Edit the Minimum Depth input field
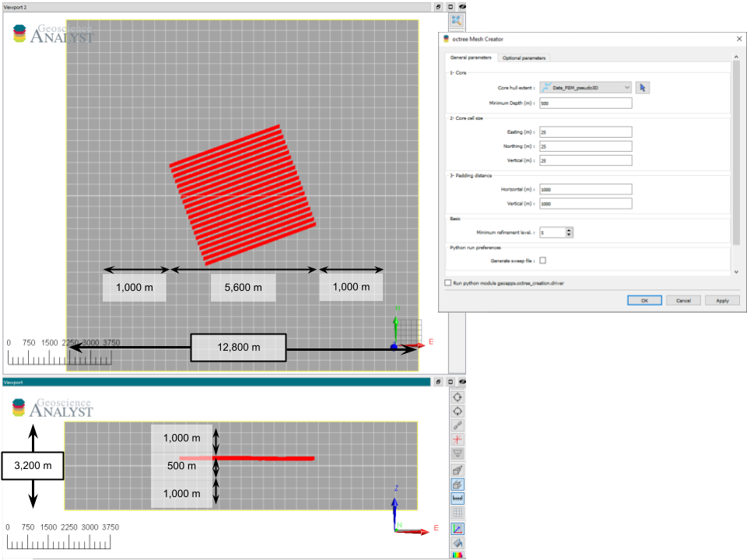Image resolution: width=747 pixels, height=560 pixels. tap(585, 103)
